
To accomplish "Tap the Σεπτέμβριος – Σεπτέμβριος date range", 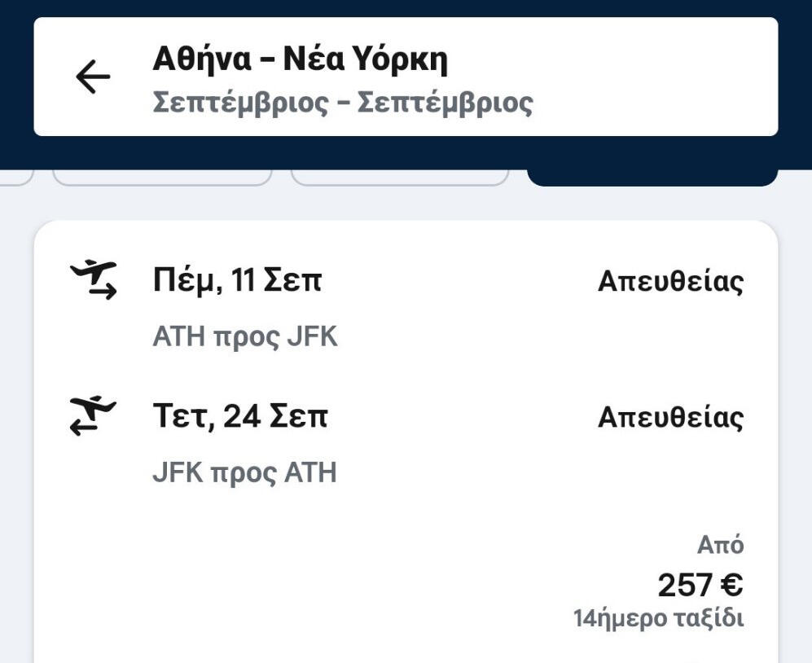I will 342,103.
